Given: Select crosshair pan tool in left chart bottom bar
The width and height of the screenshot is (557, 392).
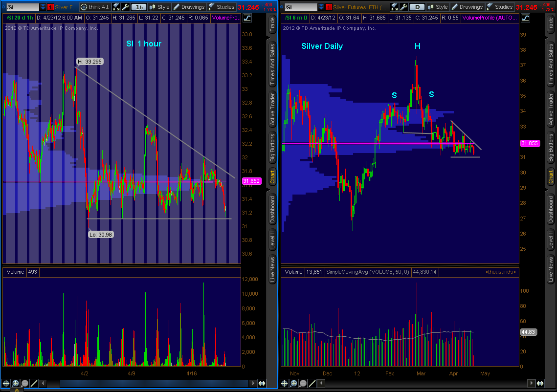Looking at the screenshot, I should coord(6,384).
